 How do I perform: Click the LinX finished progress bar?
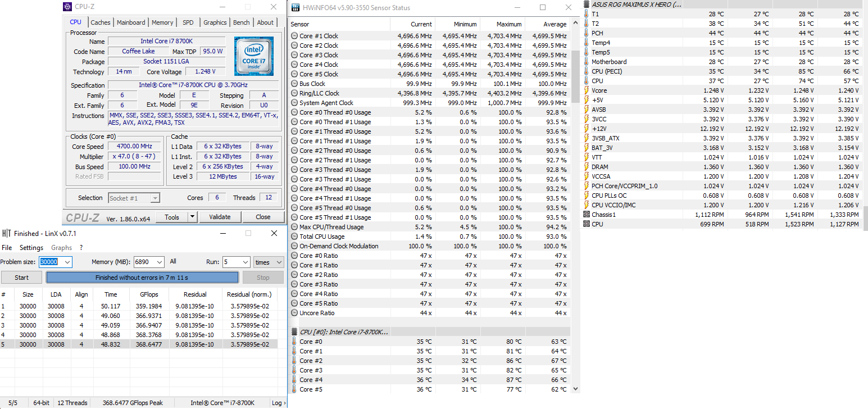tap(142, 278)
